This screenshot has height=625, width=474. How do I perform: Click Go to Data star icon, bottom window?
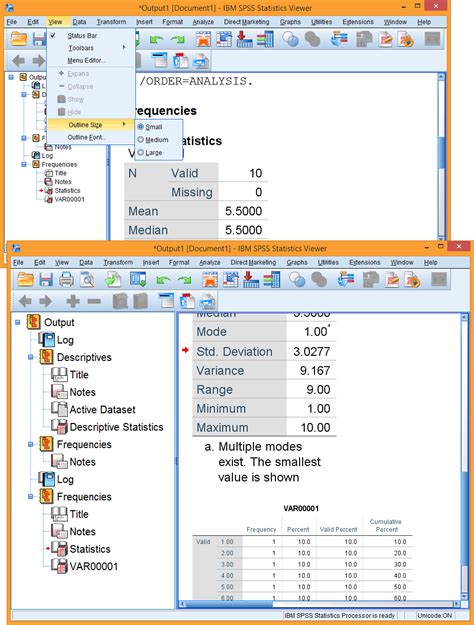(210, 279)
